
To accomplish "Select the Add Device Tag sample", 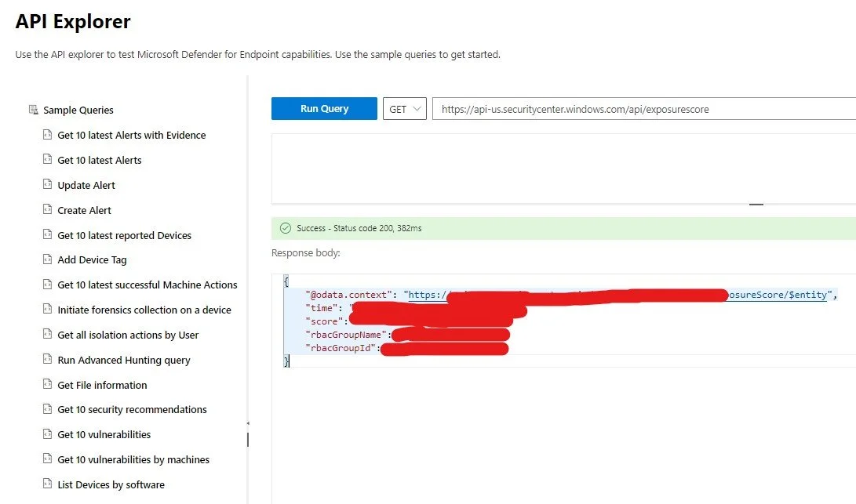I will 92,260.
